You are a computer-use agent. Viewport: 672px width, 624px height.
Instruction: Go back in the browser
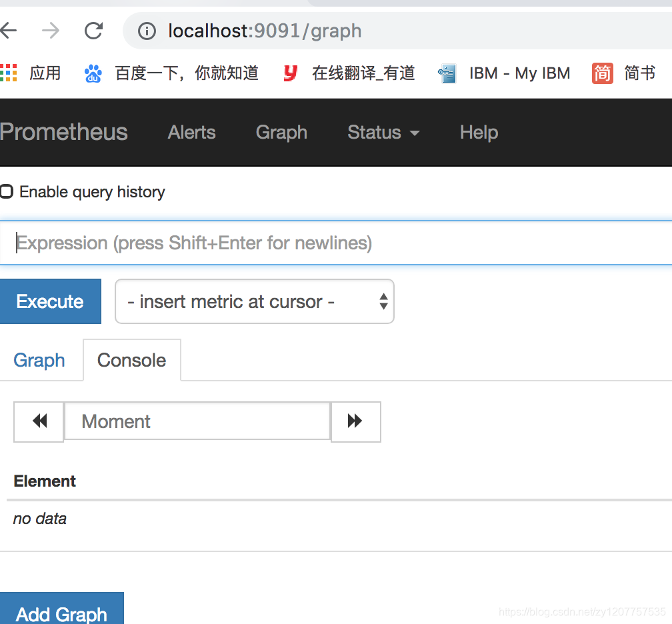tap(8, 31)
